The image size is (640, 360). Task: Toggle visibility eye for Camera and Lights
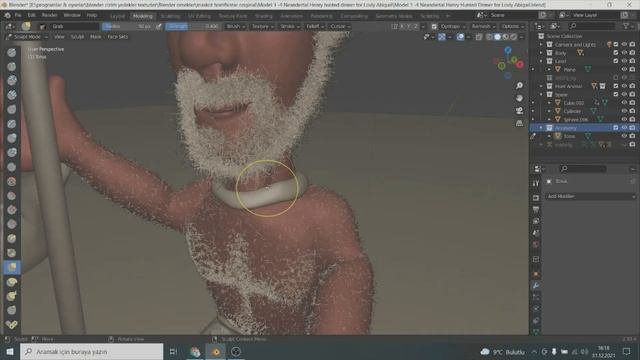tap(624, 44)
